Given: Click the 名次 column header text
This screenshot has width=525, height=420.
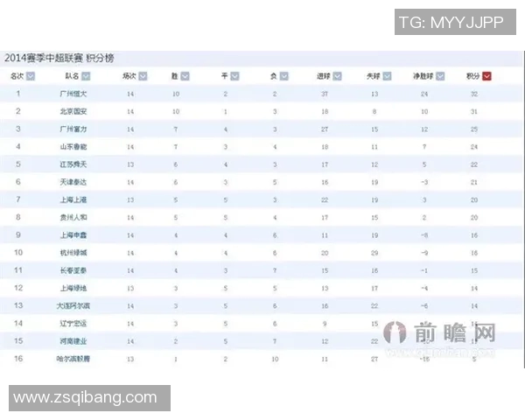Looking at the screenshot, I should (17, 76).
